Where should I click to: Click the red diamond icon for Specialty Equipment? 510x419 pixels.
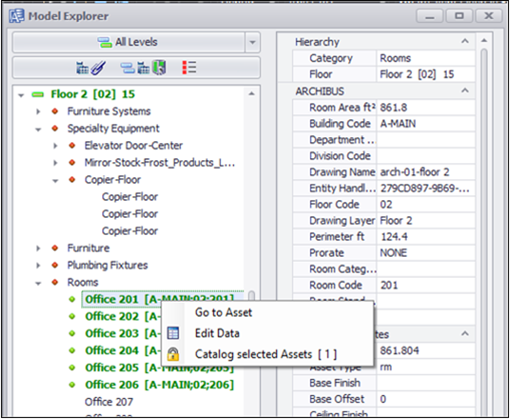tap(55, 128)
